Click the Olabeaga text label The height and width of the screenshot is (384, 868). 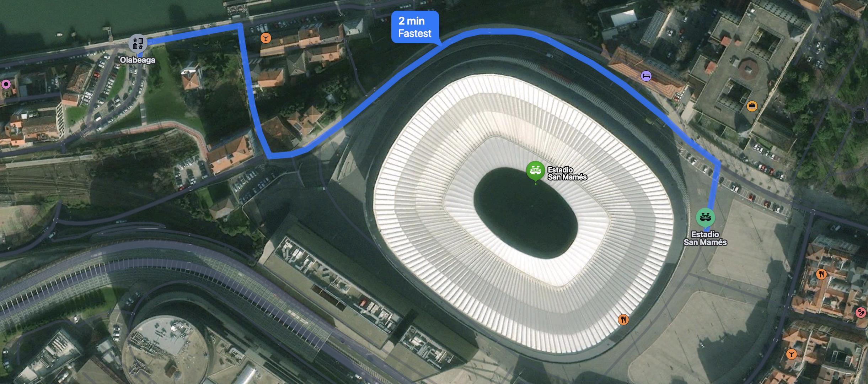click(138, 60)
